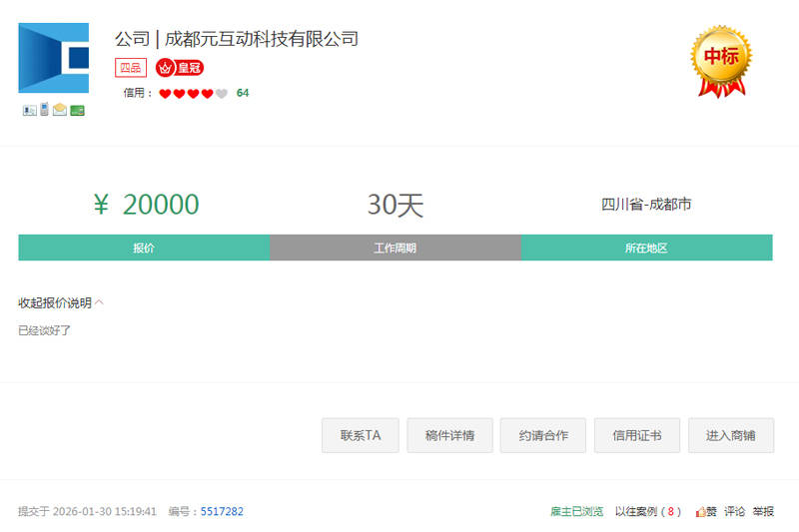Enter the shop via 进入商铺

[731, 435]
